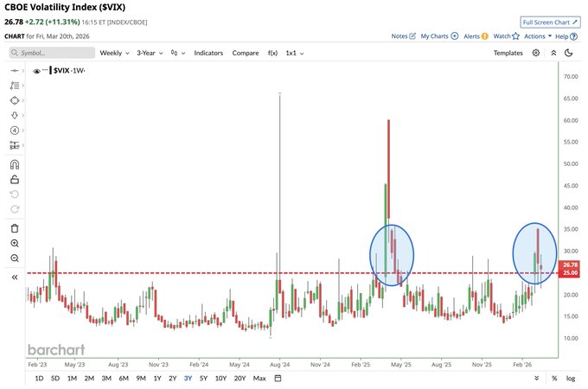Image resolution: width=588 pixels, height=389 pixels.
Task: Open the numbered wave counting tool
Action: (x=15, y=131)
